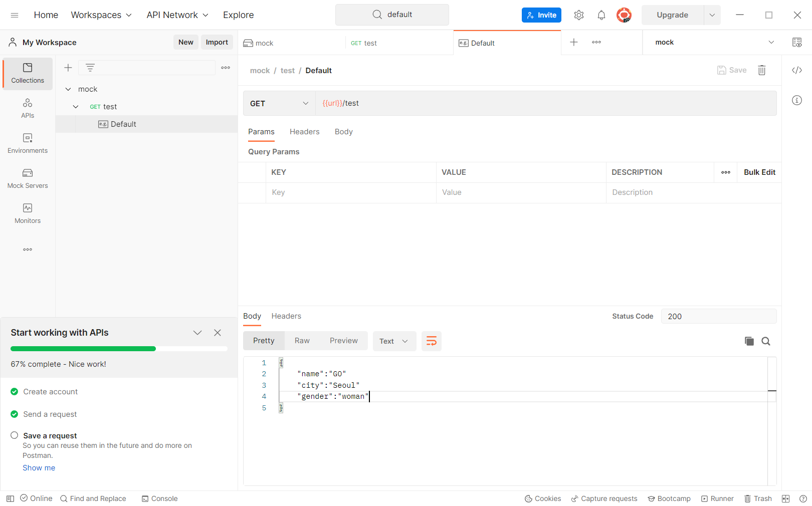Open code snippet panel icon
The image size is (812, 506).
tap(797, 70)
